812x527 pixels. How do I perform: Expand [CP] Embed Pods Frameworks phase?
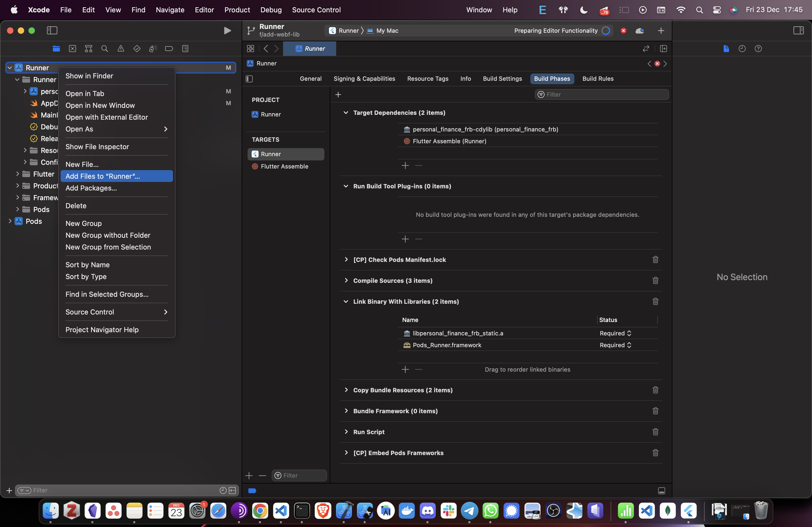tap(346, 453)
